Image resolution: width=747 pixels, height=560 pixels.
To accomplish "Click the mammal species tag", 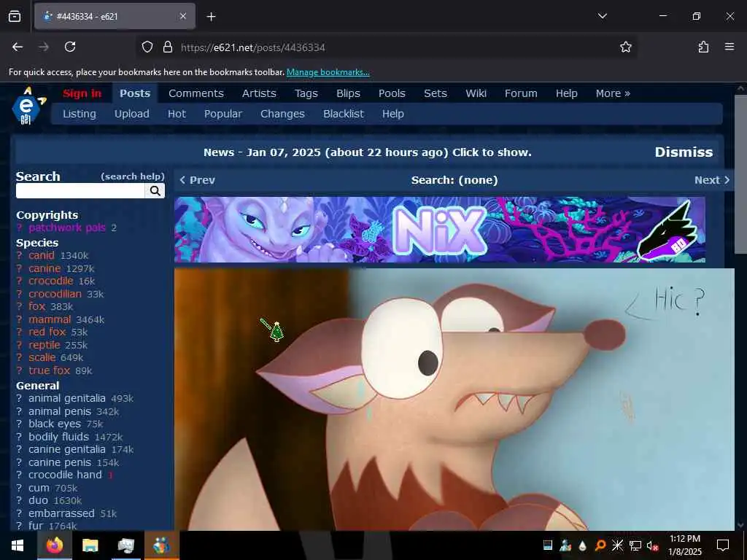I will pos(50,319).
